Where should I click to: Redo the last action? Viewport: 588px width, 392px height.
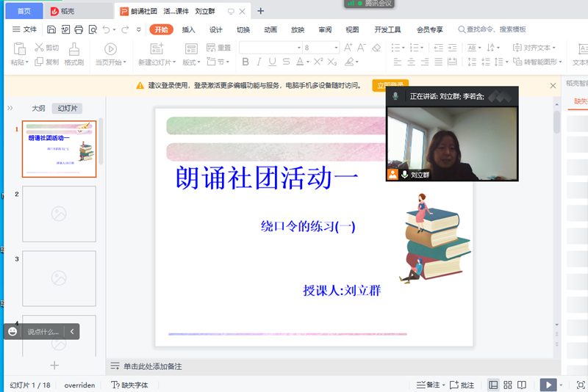[x=125, y=29]
